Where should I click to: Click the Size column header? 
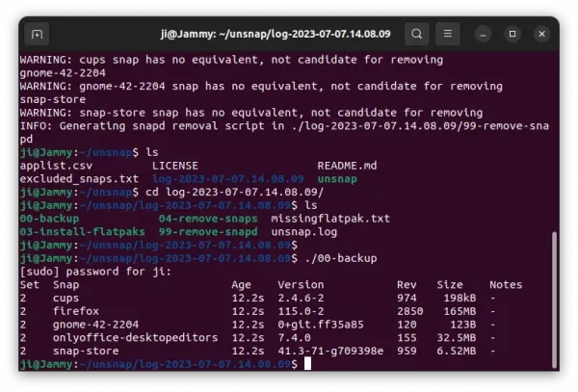450,285
